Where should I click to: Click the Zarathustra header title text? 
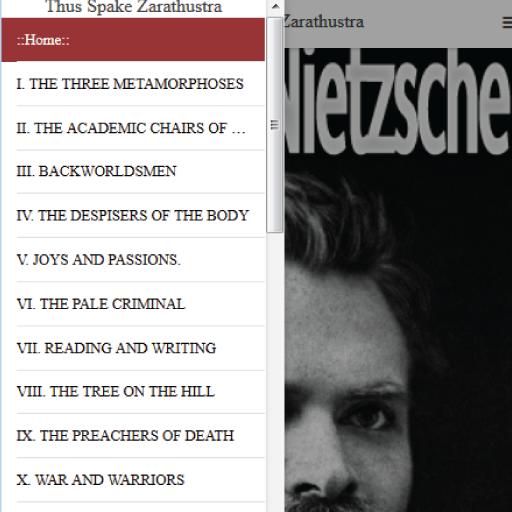(324, 22)
